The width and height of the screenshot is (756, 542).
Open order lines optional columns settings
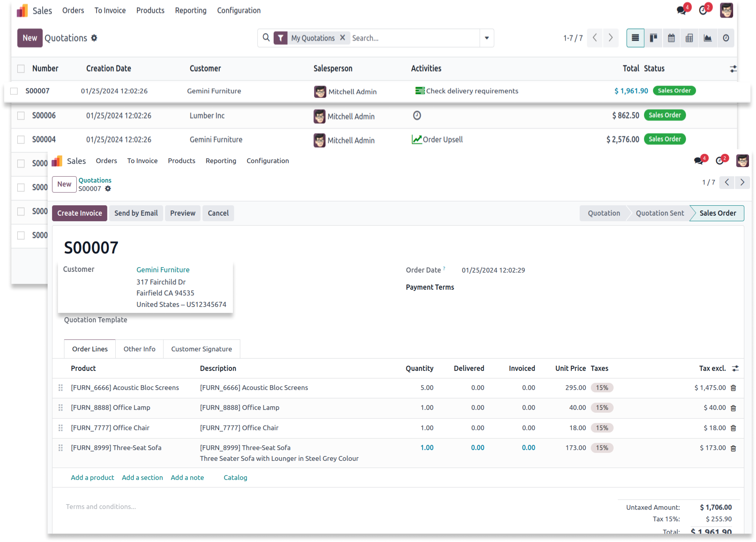pos(735,368)
